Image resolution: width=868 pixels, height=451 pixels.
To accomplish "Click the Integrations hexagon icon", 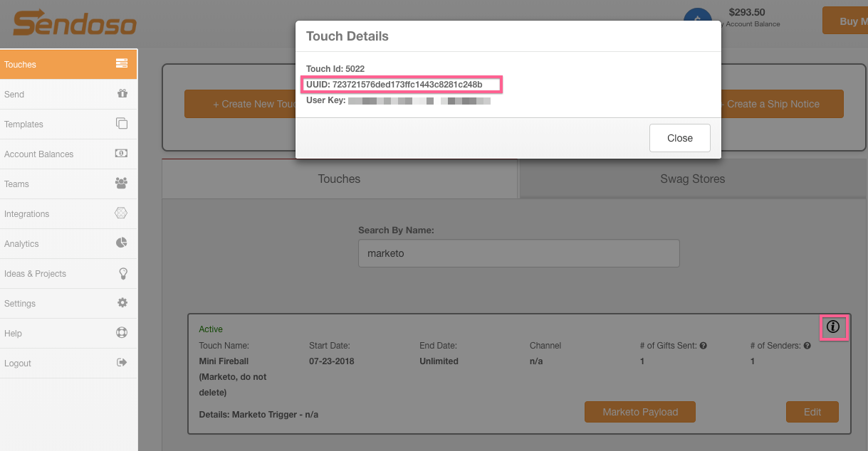I will coord(122,213).
